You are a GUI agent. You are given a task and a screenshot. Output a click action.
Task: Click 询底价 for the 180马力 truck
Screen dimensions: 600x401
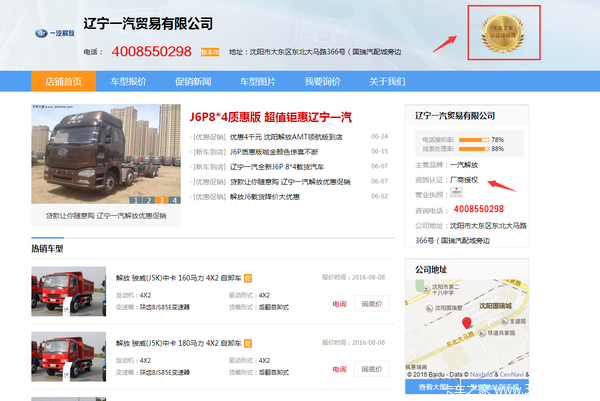click(x=372, y=369)
